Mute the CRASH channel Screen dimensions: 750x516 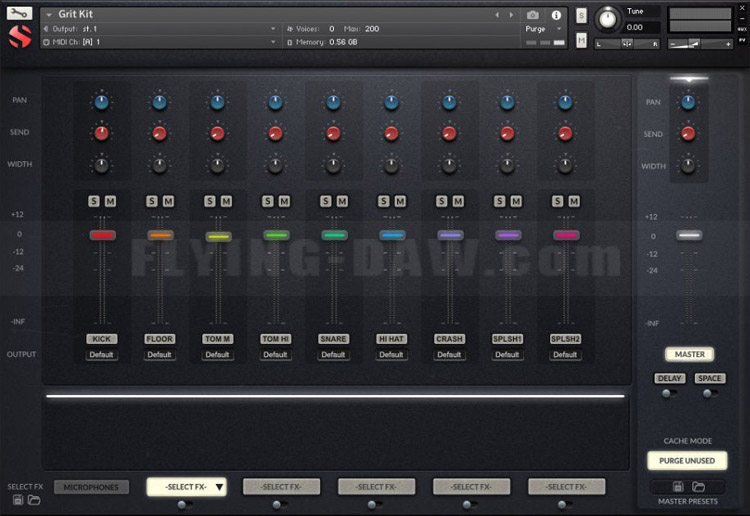click(458, 201)
